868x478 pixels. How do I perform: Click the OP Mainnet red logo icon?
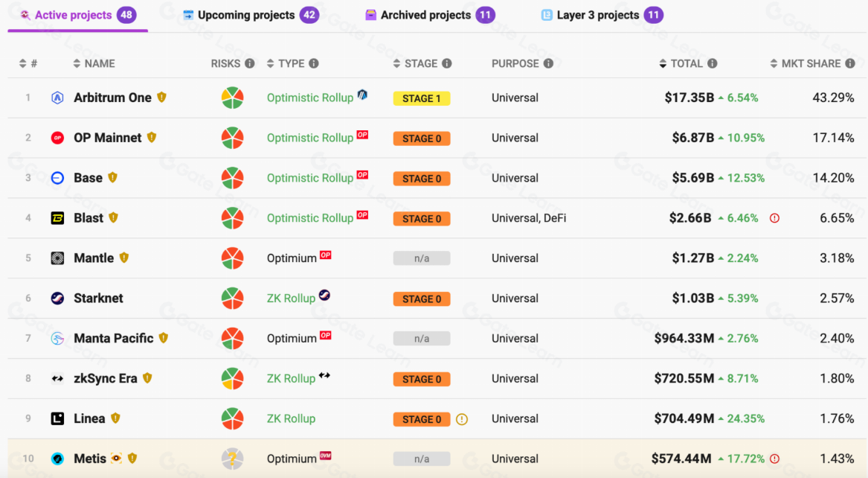(x=57, y=138)
